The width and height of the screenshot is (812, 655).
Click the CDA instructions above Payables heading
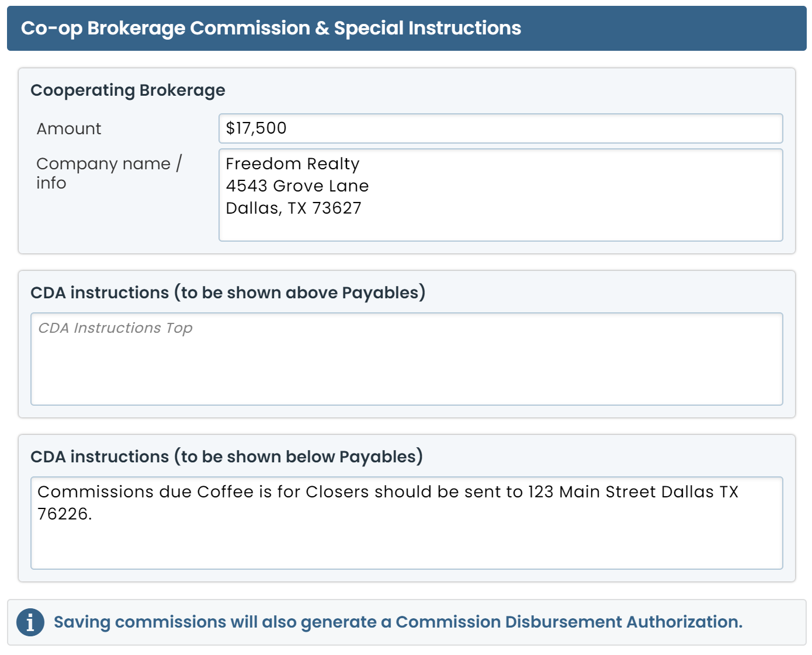[228, 292]
